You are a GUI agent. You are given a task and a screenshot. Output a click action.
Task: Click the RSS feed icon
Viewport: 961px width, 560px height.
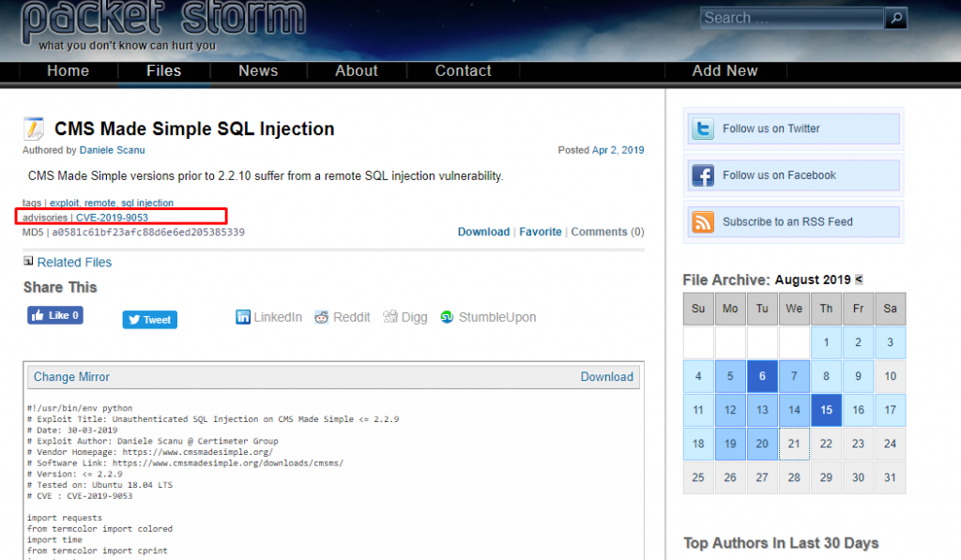(702, 221)
